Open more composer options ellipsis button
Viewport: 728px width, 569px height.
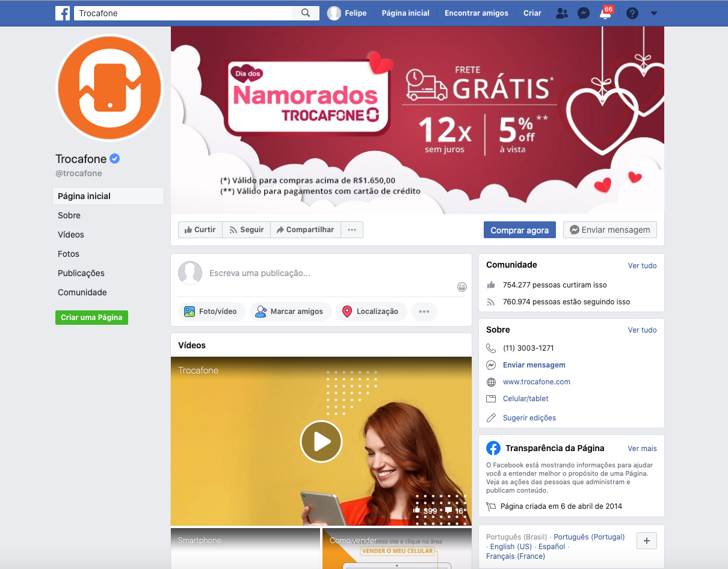pyautogui.click(x=424, y=312)
